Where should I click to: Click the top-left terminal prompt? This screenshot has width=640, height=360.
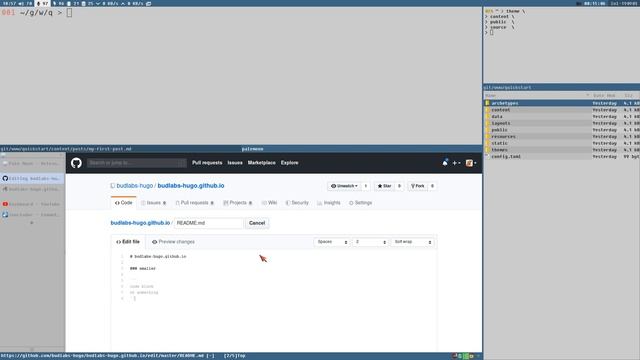37,13
